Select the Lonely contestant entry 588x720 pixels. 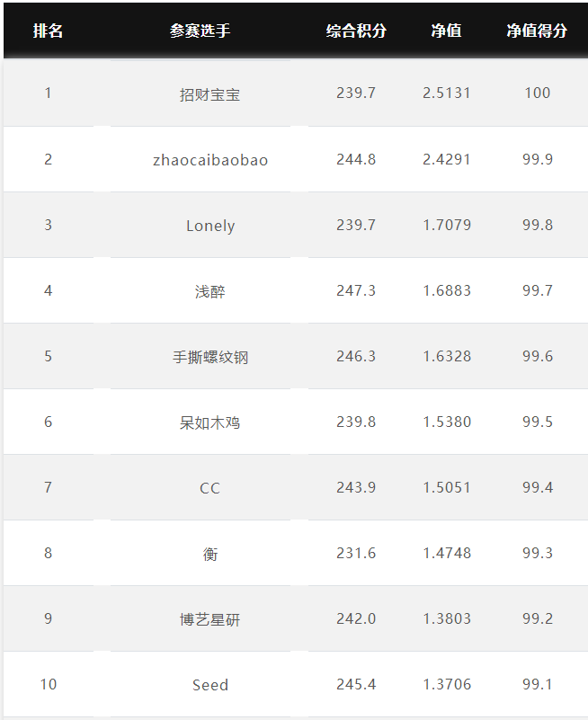pos(210,226)
